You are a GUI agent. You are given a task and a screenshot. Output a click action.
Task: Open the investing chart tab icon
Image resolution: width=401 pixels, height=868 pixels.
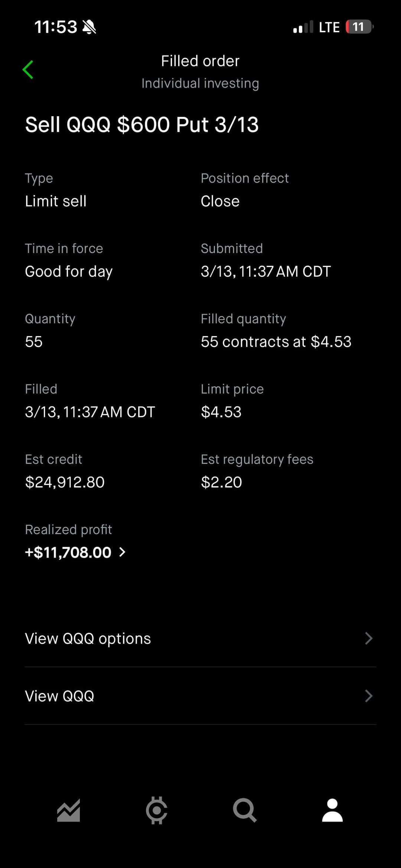coord(68,810)
